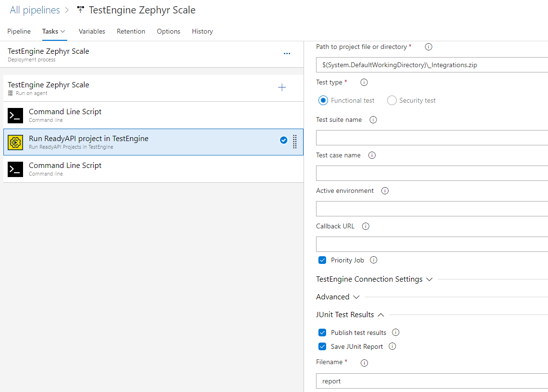
Task: Click the All pipelines breadcrumb link
Action: (x=34, y=9)
